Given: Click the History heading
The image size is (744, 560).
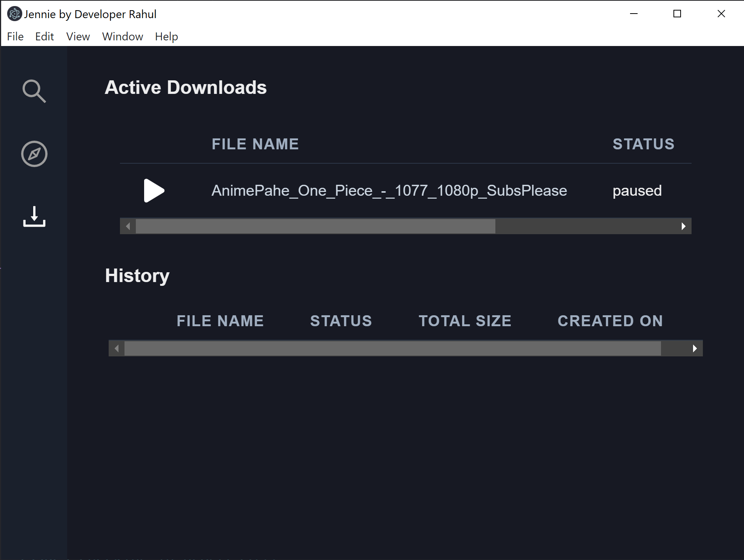Looking at the screenshot, I should coord(137,276).
